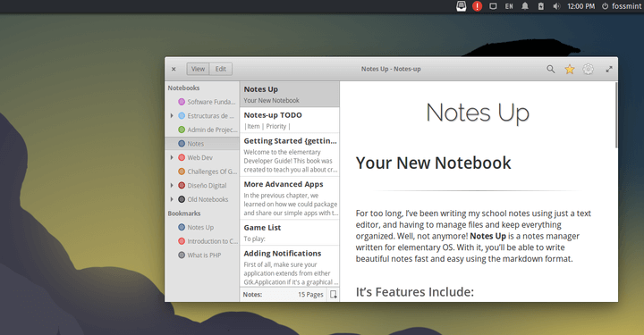The height and width of the screenshot is (335, 644).
Task: Open the fossmint session menu
Action: pyautogui.click(x=621, y=6)
